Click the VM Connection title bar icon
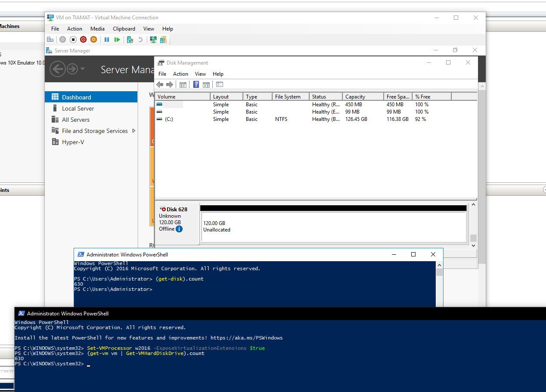Viewport: 546px width, 392px height. pos(50,18)
